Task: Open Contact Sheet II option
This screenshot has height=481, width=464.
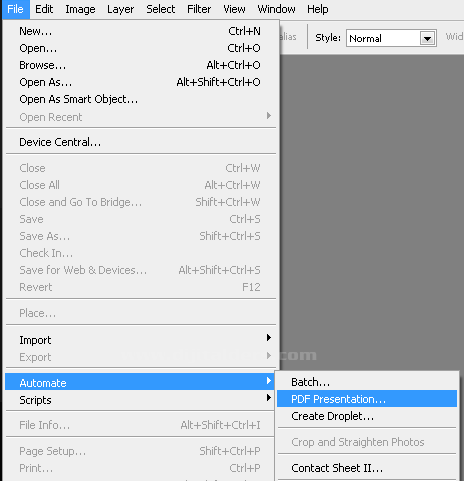Action: [367, 468]
